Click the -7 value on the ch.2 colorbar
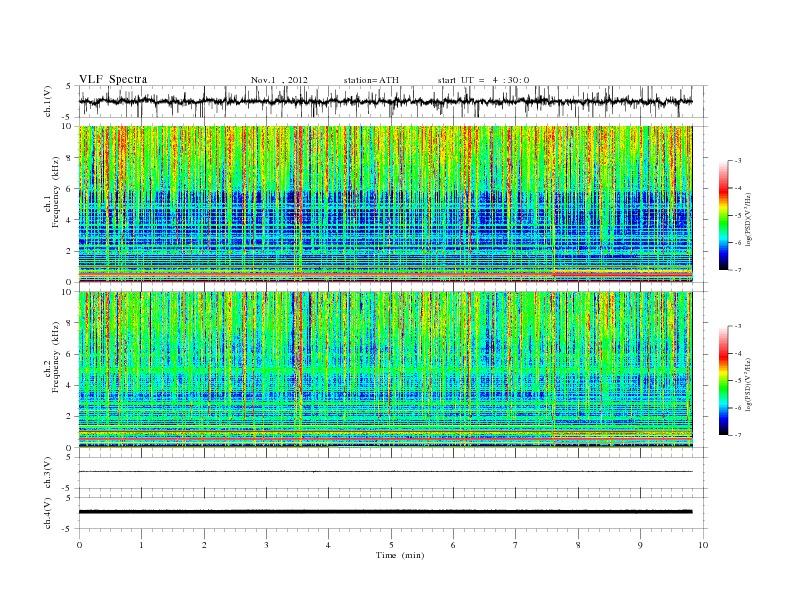Viewport: 792px width, 612px height. 738,435
